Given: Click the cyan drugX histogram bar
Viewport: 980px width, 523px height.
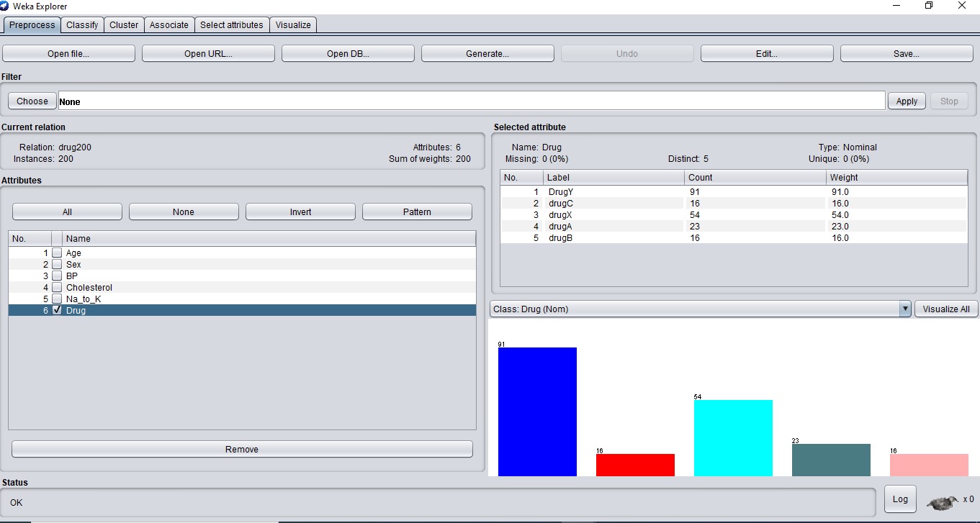Looking at the screenshot, I should point(733,437).
